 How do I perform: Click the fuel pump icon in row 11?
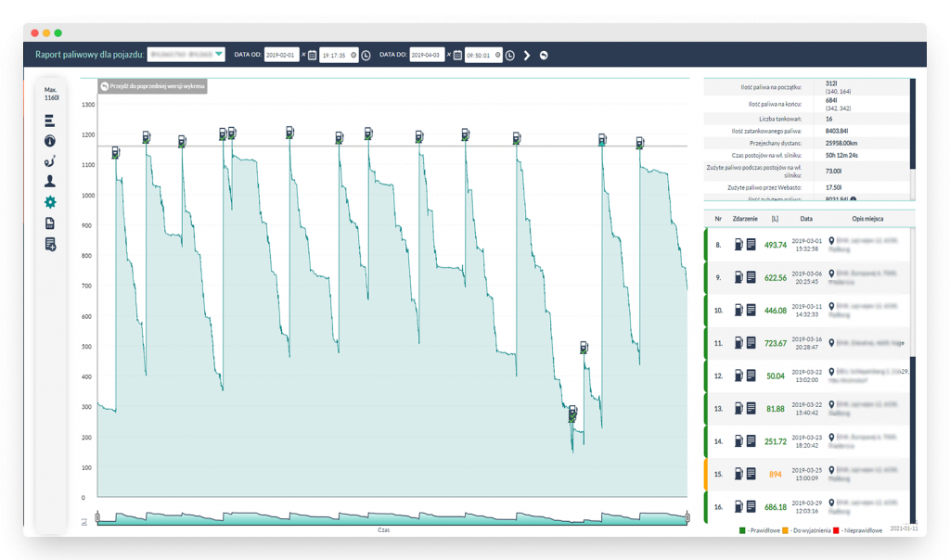(x=738, y=343)
